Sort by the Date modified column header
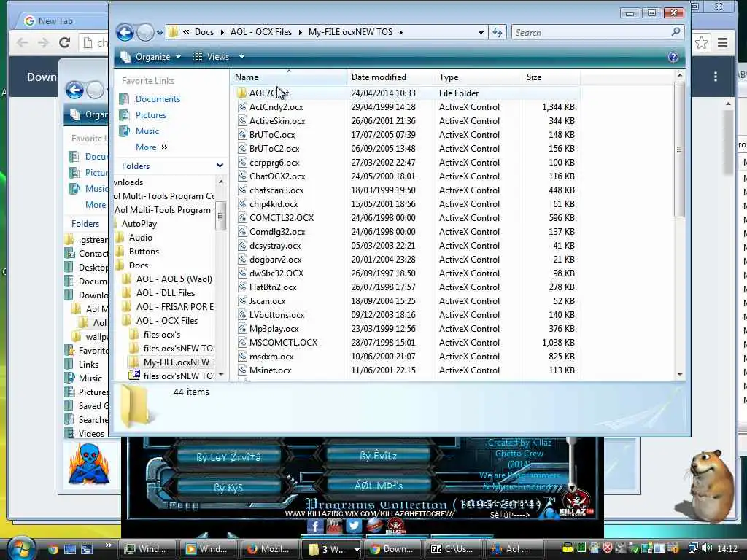 [390, 77]
